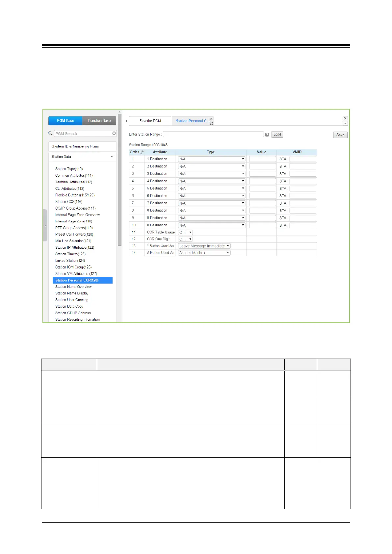Close all tabs with top-right X
Screen dimensions: 392x554
click(345, 118)
